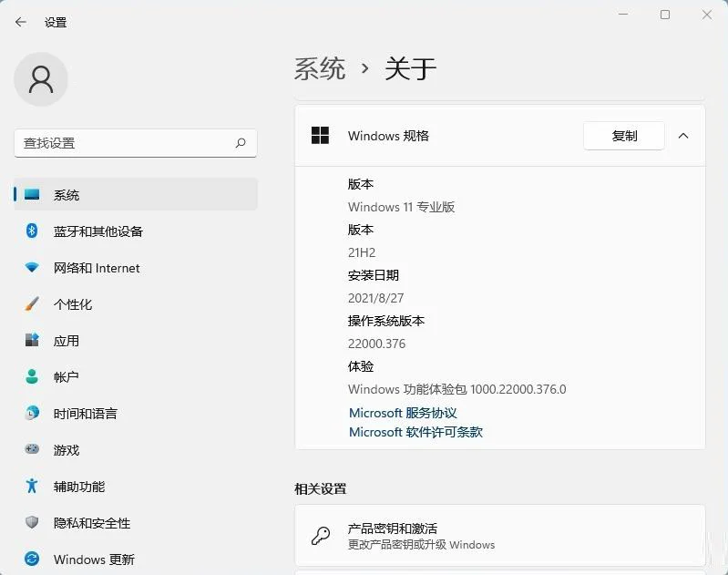This screenshot has width=728, height=575.
Task: Collapse the Windows 规格 section chevron
Action: tap(683, 136)
